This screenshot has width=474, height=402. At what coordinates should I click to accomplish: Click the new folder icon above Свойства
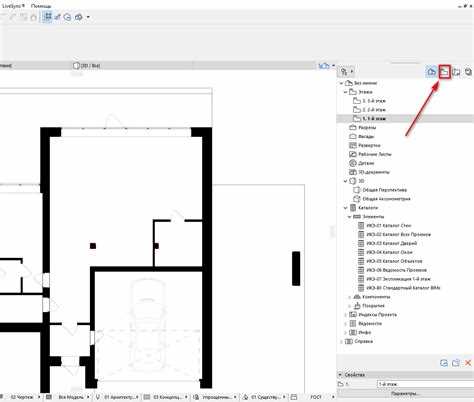(x=456, y=363)
